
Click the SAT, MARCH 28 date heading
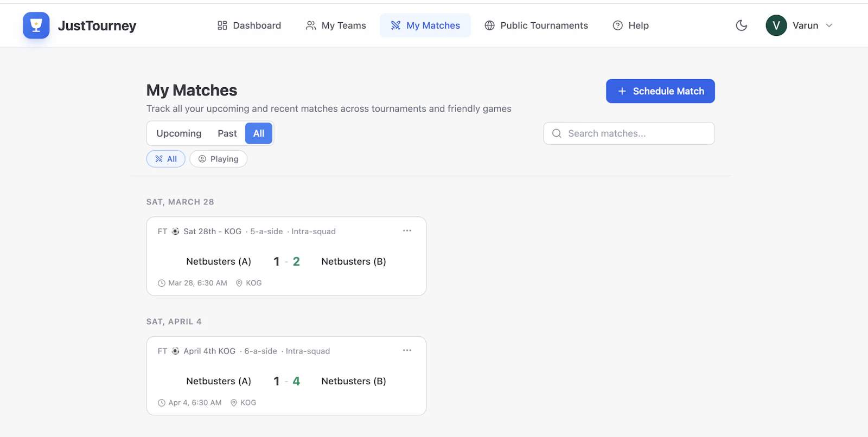[x=180, y=202]
